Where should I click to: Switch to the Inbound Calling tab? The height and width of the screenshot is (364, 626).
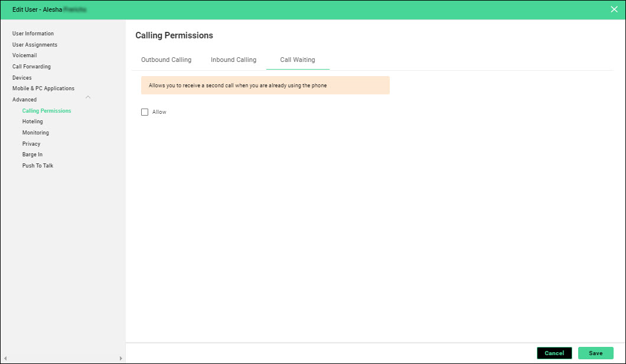pyautogui.click(x=233, y=60)
